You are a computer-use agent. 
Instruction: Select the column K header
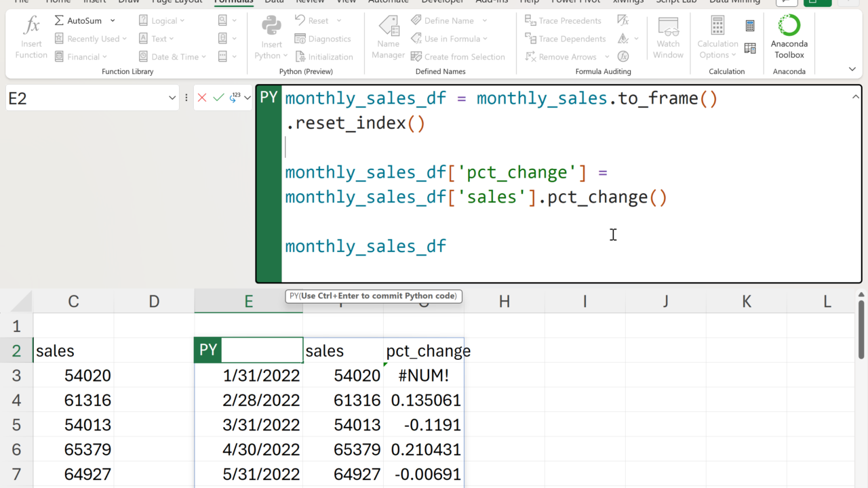(746, 302)
